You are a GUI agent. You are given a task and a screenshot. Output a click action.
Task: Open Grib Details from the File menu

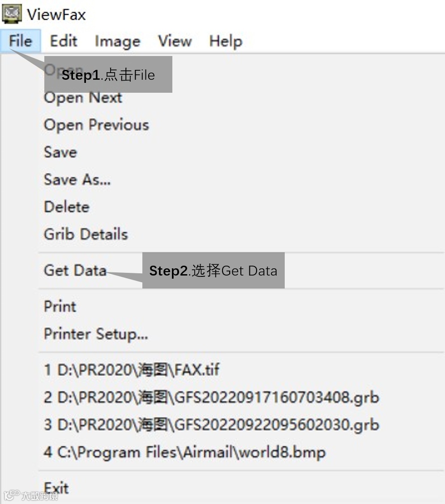[86, 234]
